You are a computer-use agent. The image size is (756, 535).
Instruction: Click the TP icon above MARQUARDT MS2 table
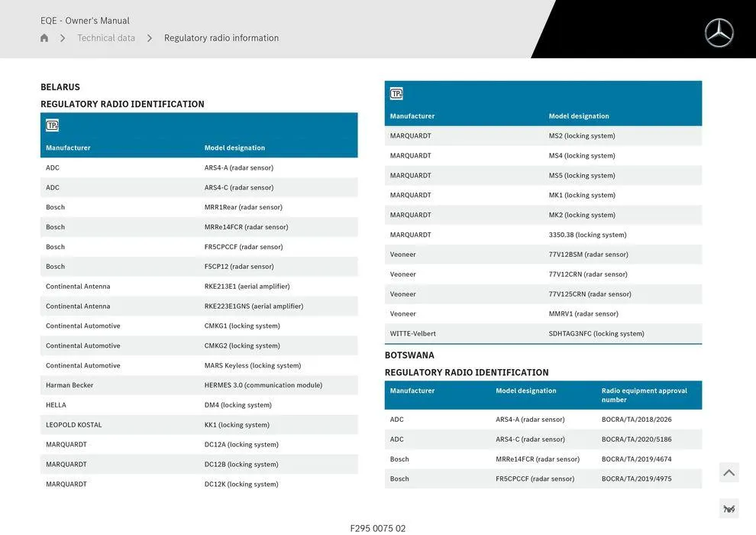(x=396, y=94)
